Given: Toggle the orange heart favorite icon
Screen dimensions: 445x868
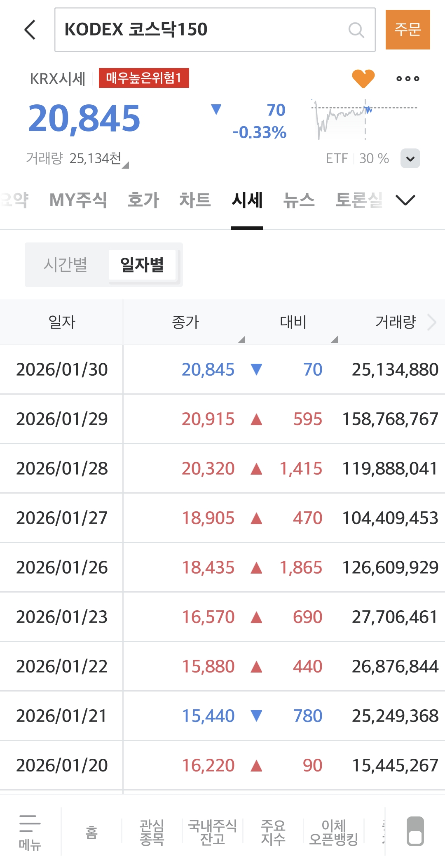Looking at the screenshot, I should (363, 78).
